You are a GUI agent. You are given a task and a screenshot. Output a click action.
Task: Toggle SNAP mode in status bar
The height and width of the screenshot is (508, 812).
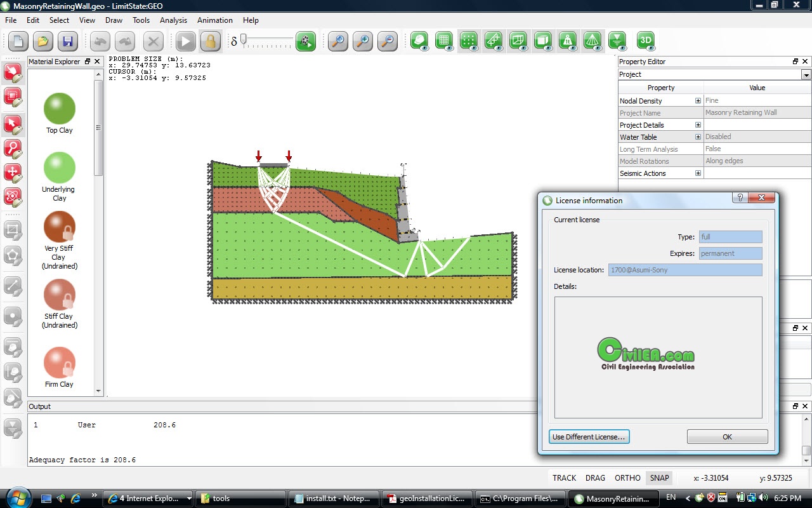click(659, 478)
